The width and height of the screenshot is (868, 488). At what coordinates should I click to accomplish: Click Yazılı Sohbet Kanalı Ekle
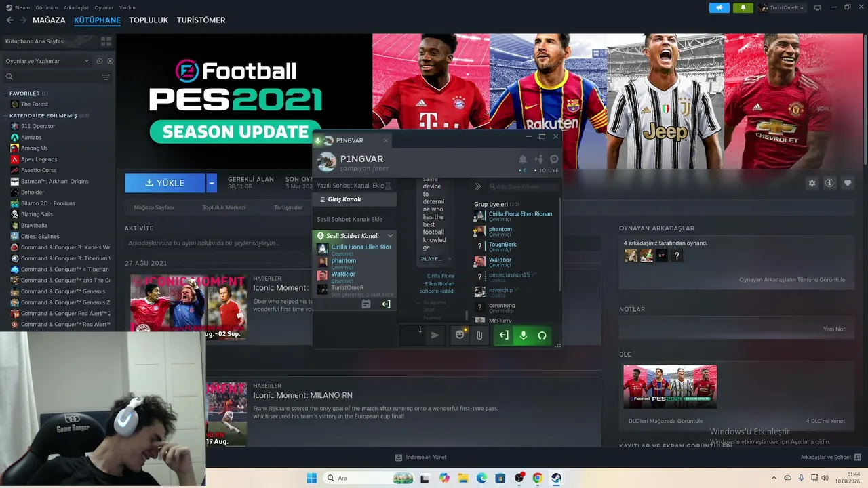[351, 186]
